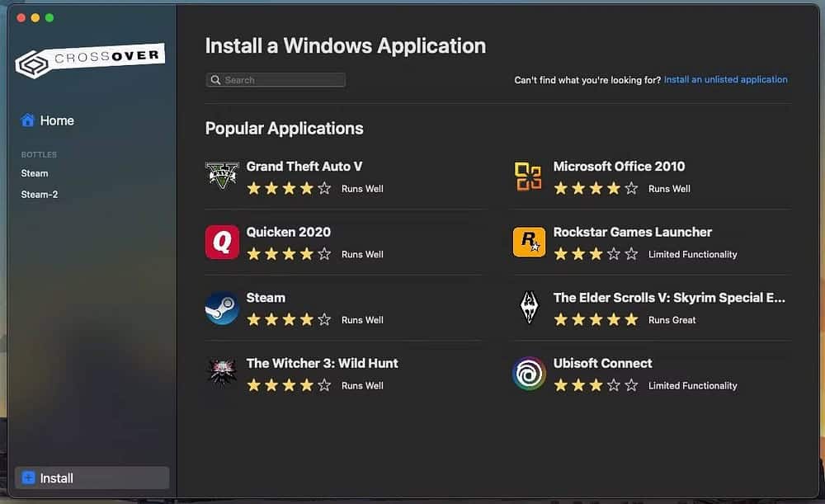Select The Witcher 3: Wild Hunt title
The width and height of the screenshot is (825, 504).
tap(322, 363)
